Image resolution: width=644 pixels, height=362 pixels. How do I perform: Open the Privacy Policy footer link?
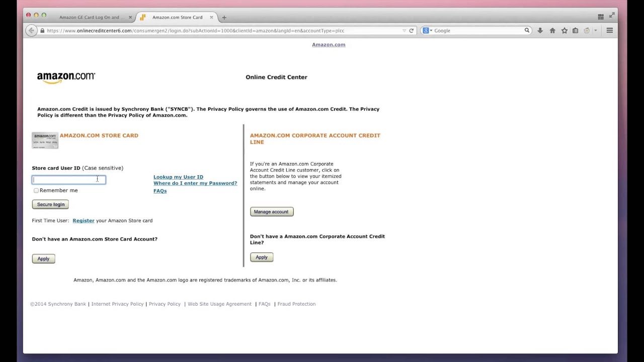(165, 304)
